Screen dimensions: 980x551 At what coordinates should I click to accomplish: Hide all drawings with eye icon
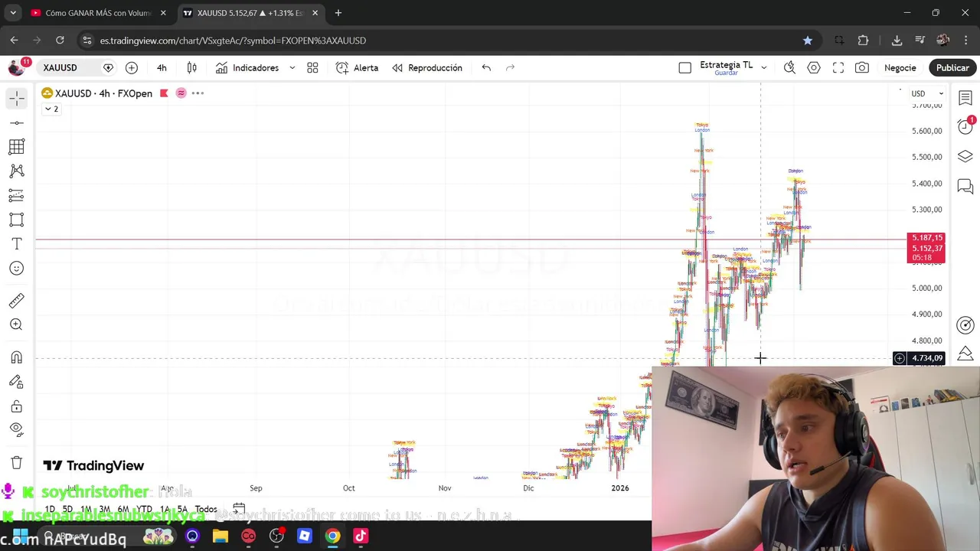click(16, 430)
